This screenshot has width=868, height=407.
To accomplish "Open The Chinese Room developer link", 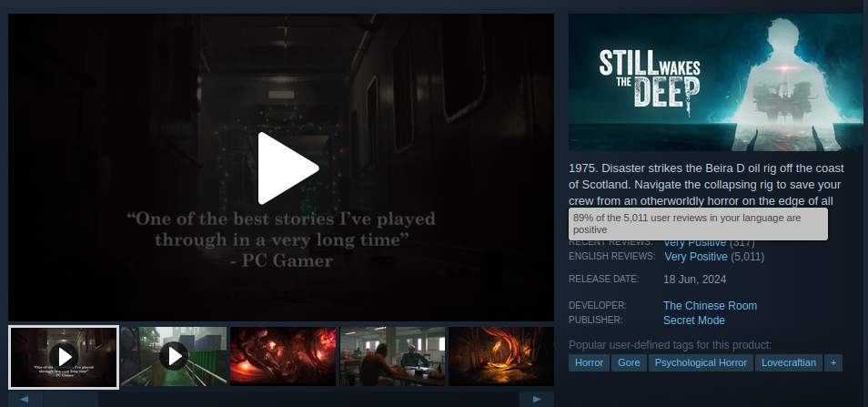I will click(x=710, y=306).
